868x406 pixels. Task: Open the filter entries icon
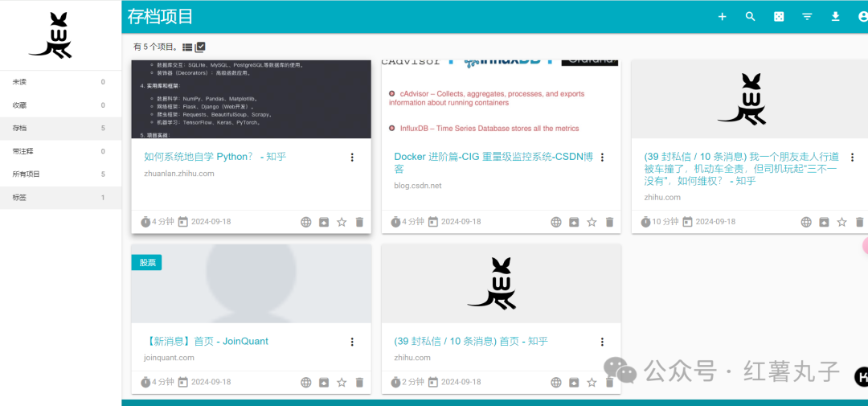click(x=807, y=17)
